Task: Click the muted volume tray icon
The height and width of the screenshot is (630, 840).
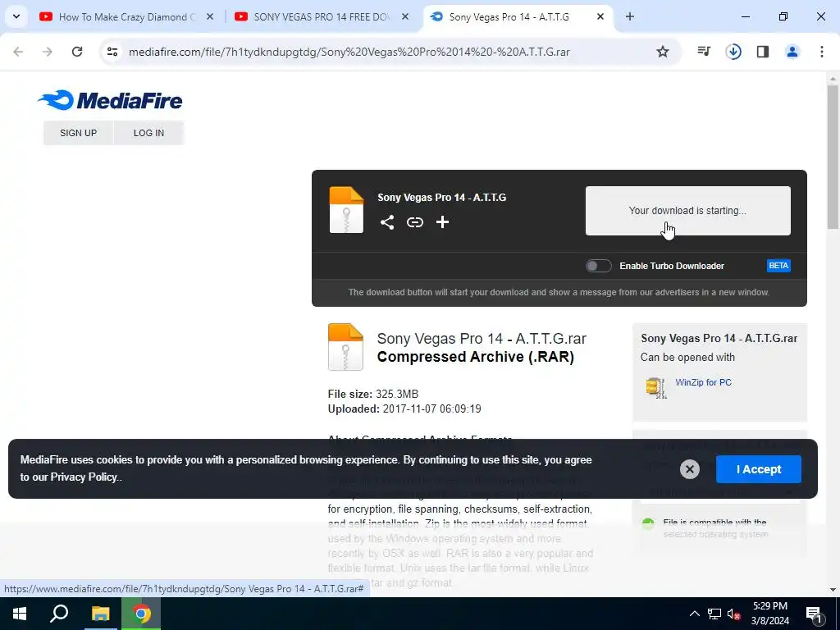Action: point(733,614)
